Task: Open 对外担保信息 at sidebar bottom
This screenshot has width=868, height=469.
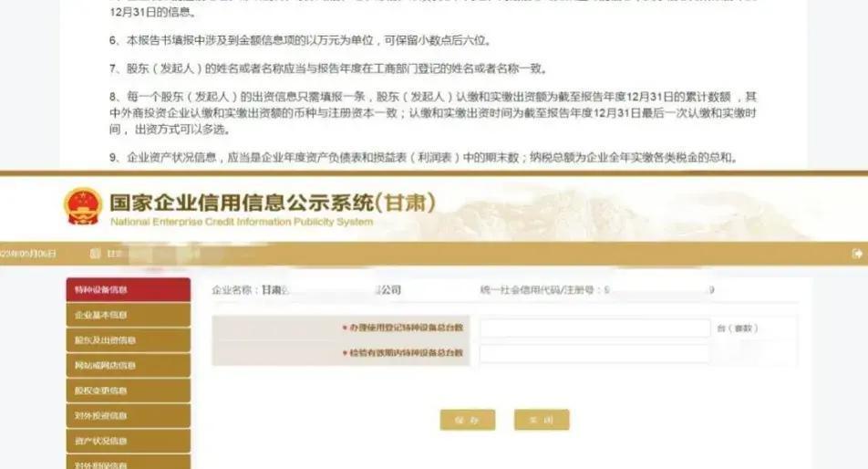Action: pos(129,463)
